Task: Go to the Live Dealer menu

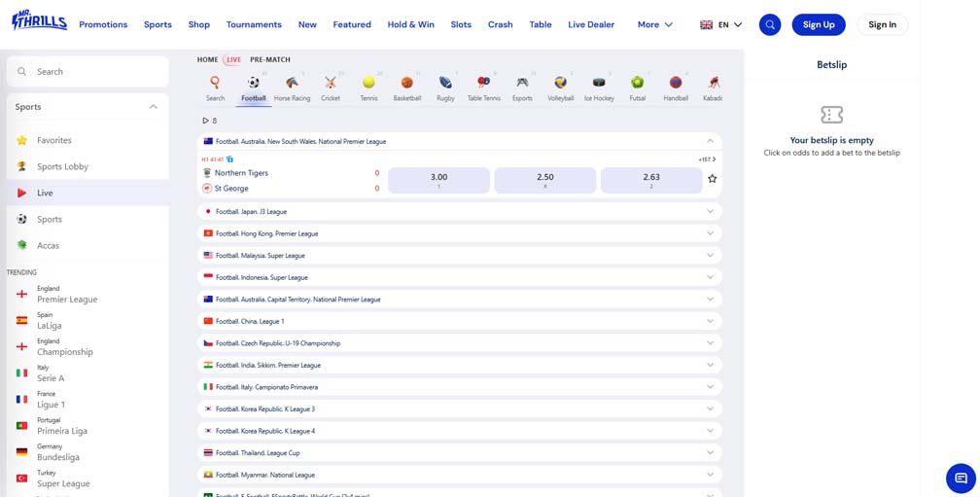Action: pos(591,25)
